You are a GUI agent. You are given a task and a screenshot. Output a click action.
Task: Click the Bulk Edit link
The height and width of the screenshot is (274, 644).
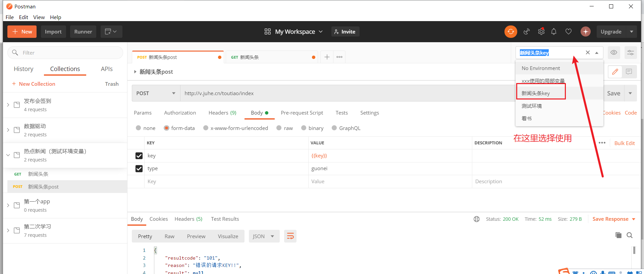[625, 143]
